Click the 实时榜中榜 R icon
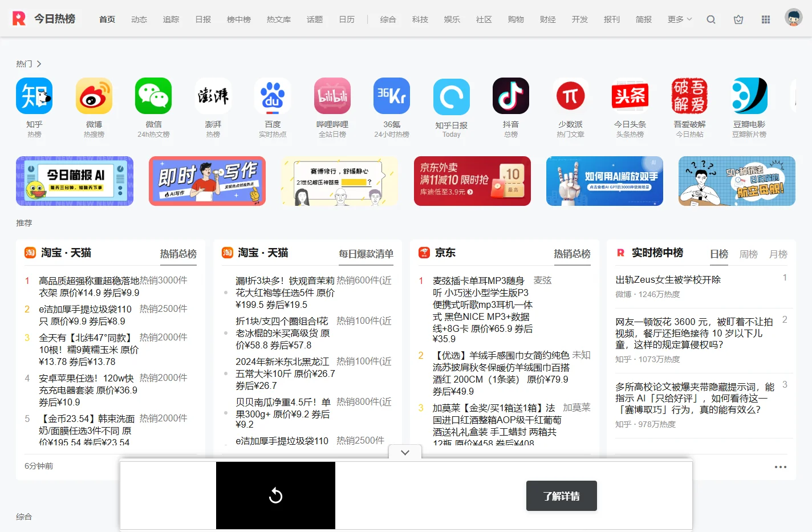This screenshot has height=532, width=812. (620, 253)
